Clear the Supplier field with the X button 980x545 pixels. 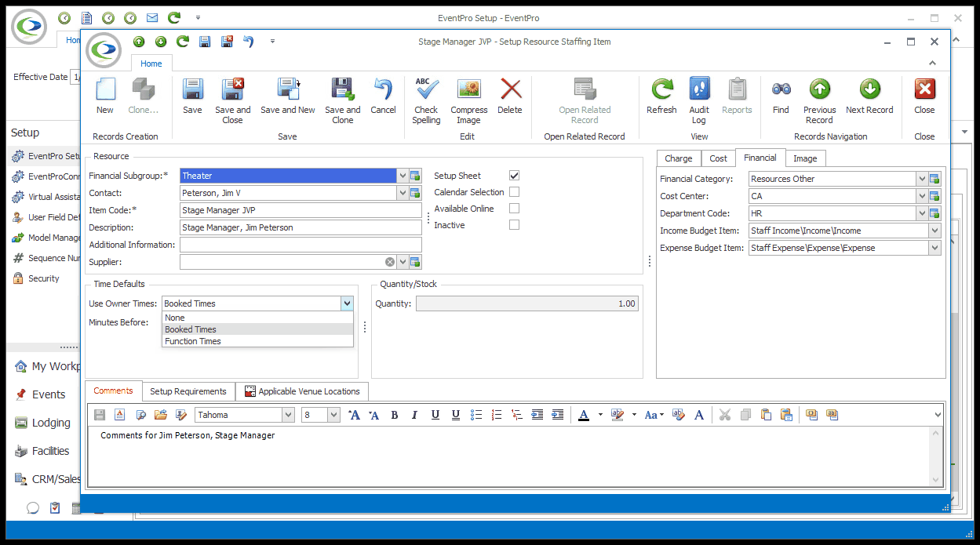click(x=390, y=262)
